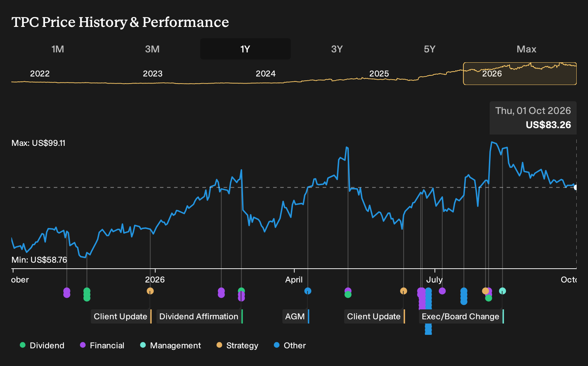Toggle the Dividend legend filter

(x=42, y=345)
